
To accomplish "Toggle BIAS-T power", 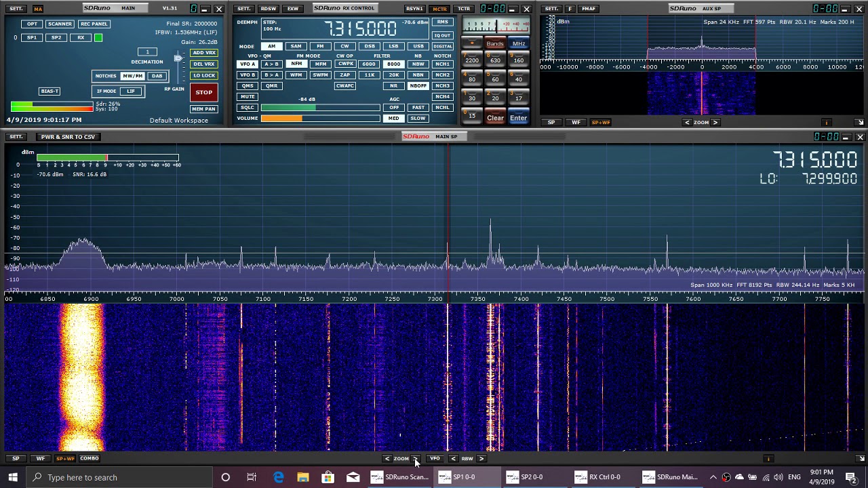I will (50, 91).
